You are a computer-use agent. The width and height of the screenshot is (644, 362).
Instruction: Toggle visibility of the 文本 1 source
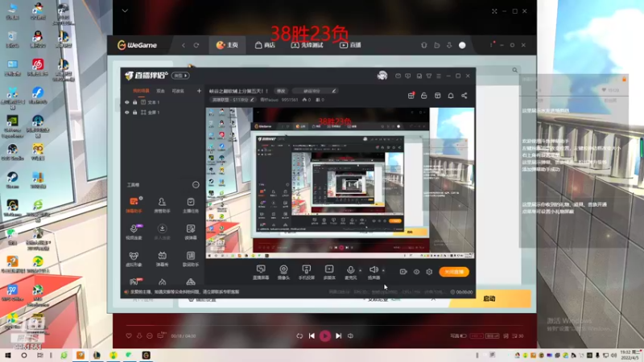(127, 102)
